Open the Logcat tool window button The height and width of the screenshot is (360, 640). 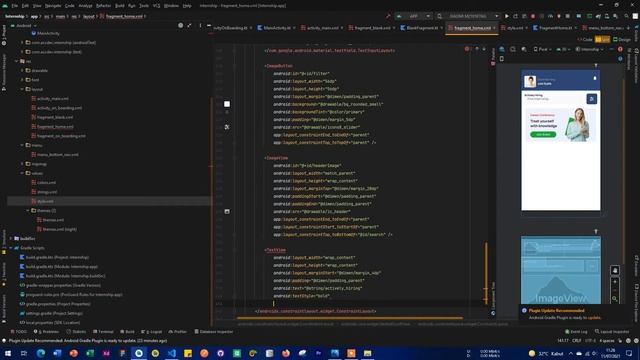pos(151,332)
